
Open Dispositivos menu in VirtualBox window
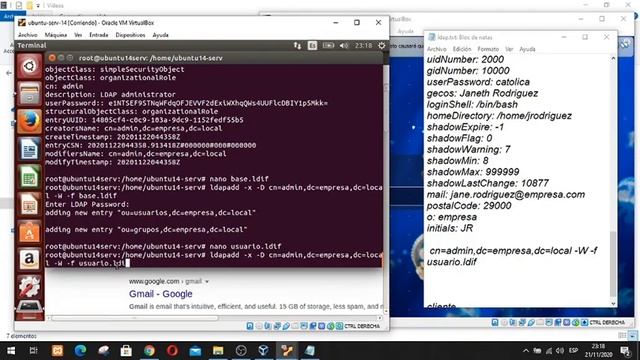(x=130, y=35)
